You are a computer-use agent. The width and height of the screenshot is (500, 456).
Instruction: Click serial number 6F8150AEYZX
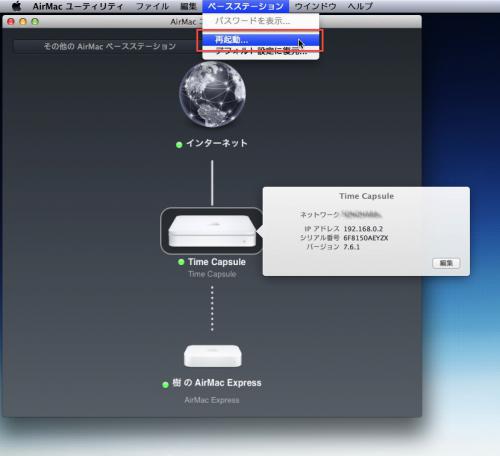tap(366, 238)
